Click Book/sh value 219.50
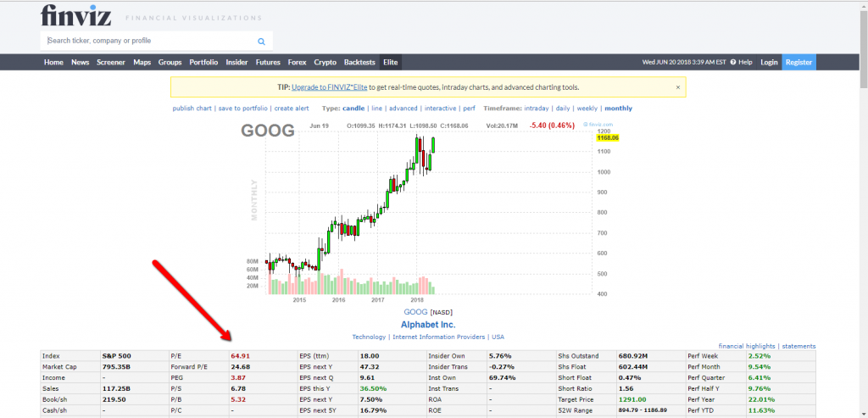Screen dimensions: 868x418 [114, 399]
